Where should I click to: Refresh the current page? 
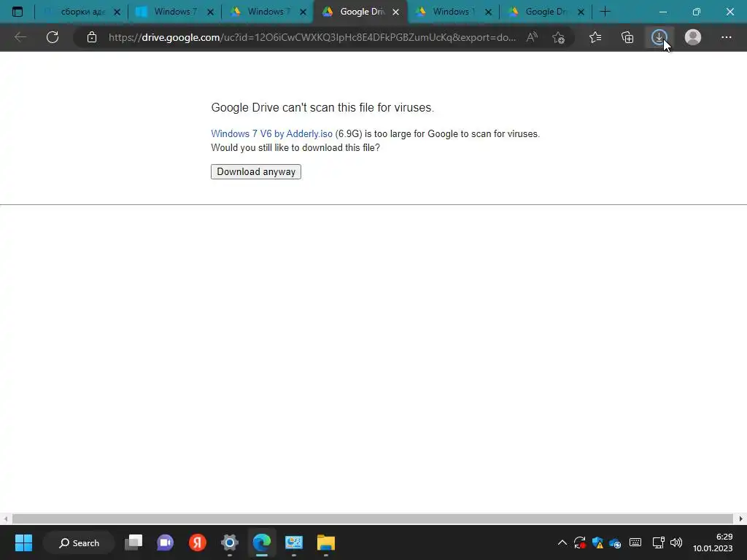pos(53,37)
